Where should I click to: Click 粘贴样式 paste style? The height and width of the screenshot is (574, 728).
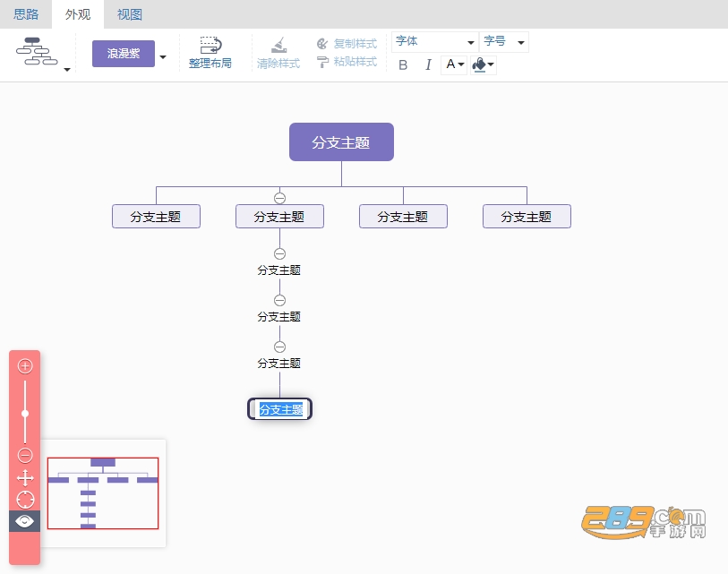click(x=347, y=62)
